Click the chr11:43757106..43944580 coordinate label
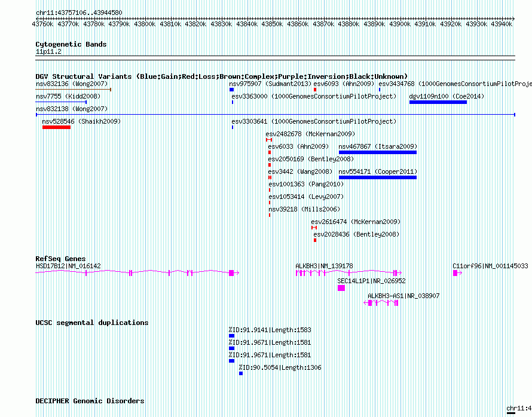 coord(79,13)
